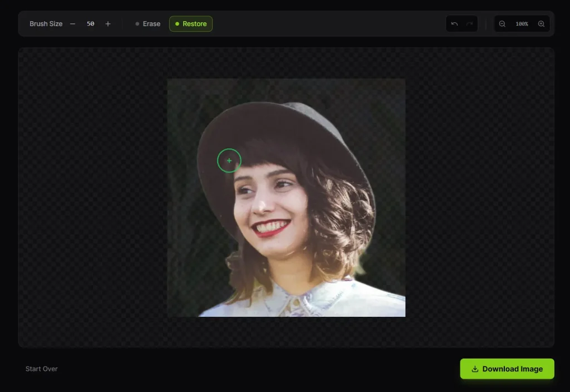Click the green brush cursor on the hat
The image size is (570, 392).
(x=229, y=160)
